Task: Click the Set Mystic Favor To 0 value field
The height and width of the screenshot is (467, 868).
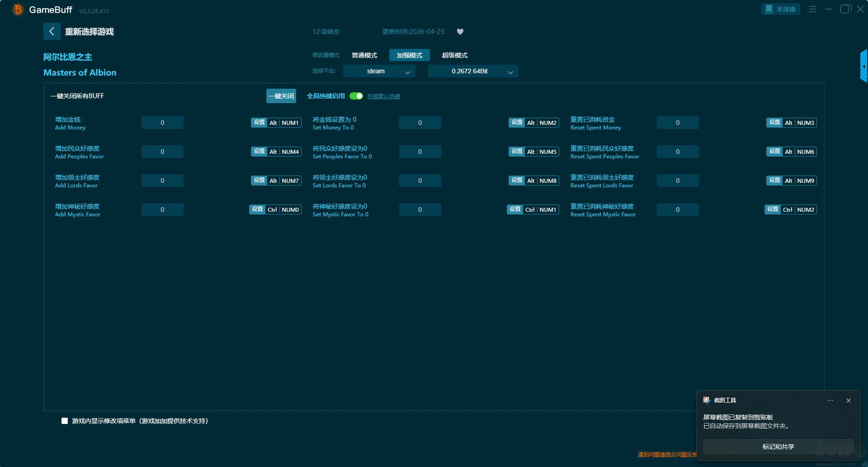Action: [x=420, y=210]
